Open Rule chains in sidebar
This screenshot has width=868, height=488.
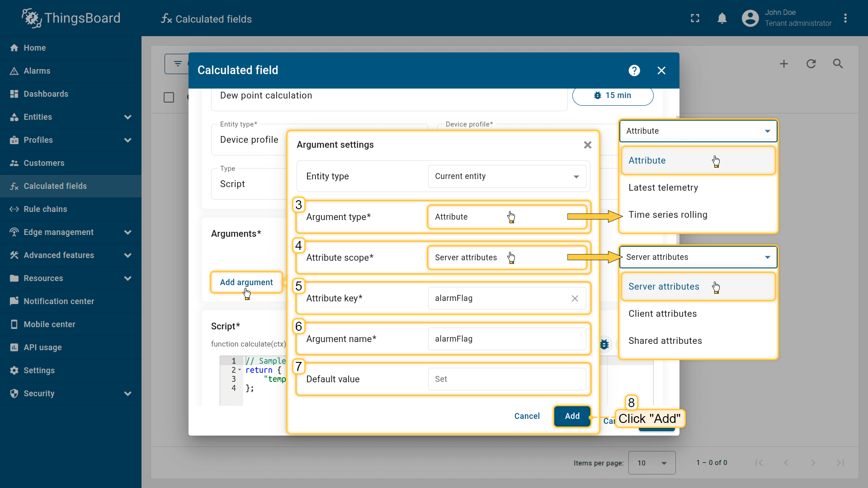(45, 209)
